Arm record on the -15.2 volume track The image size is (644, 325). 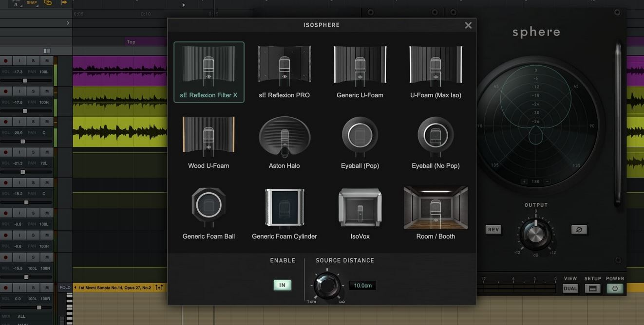point(6,182)
